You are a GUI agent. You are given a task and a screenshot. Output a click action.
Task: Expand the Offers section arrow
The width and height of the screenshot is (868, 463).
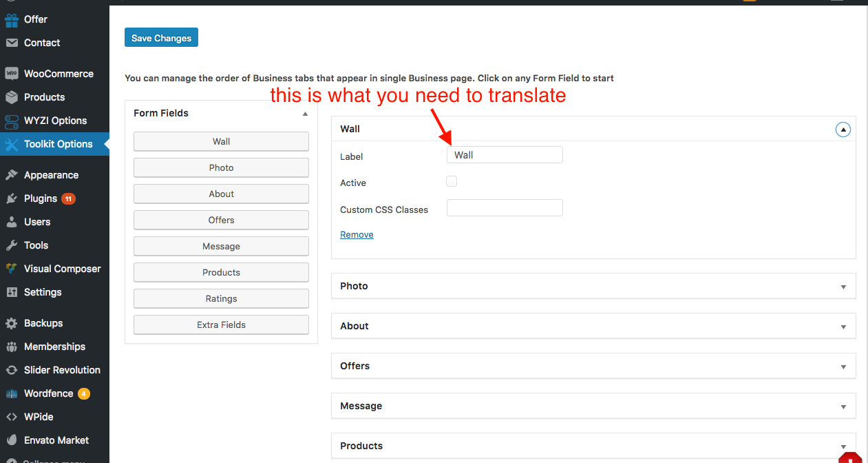[x=844, y=367]
